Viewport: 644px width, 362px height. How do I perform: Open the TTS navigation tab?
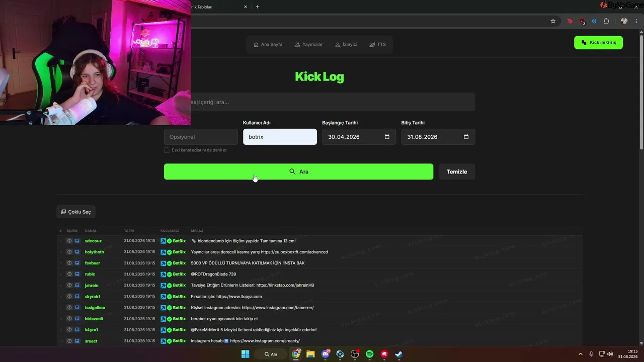point(378,44)
